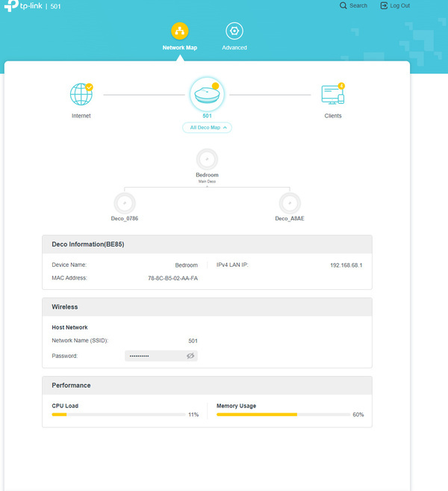Screen dimensions: 448x491
Task: Open the Network Map tab icon
Action: pos(180,31)
